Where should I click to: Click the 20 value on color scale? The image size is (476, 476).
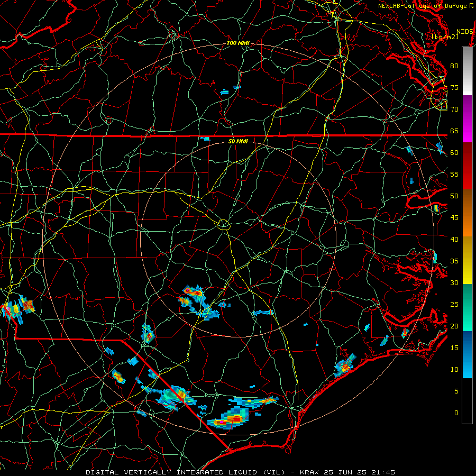point(454,326)
